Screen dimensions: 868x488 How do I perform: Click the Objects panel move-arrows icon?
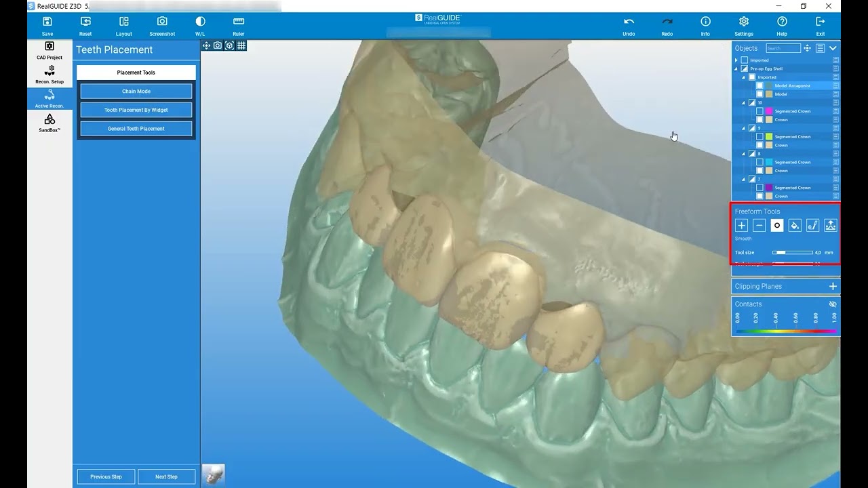click(x=807, y=48)
